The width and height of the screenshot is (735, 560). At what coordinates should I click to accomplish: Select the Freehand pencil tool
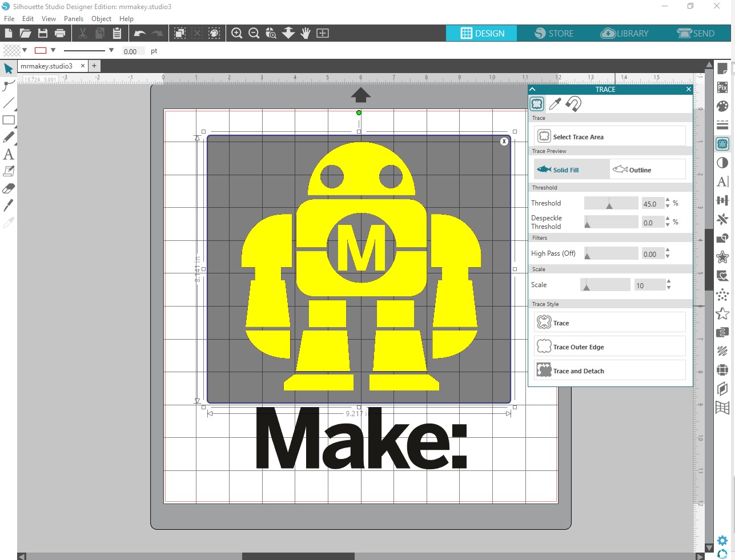9,138
